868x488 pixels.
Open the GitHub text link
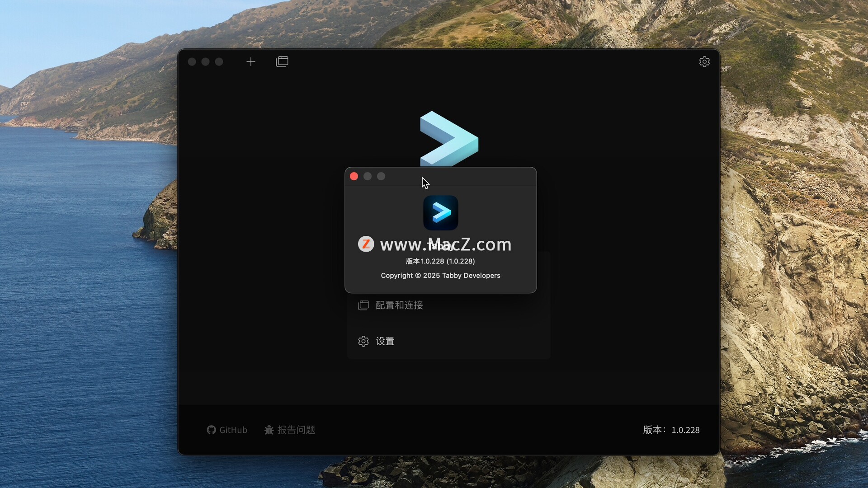pos(233,430)
